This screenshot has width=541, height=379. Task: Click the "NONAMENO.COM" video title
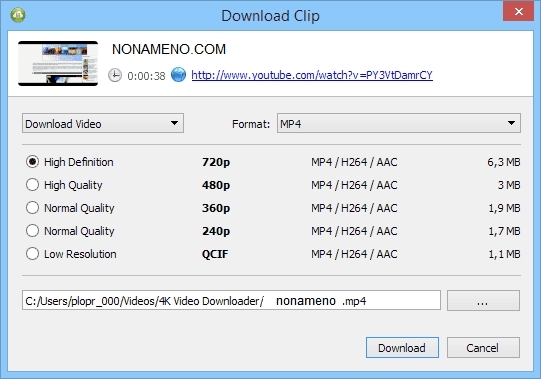tap(169, 49)
